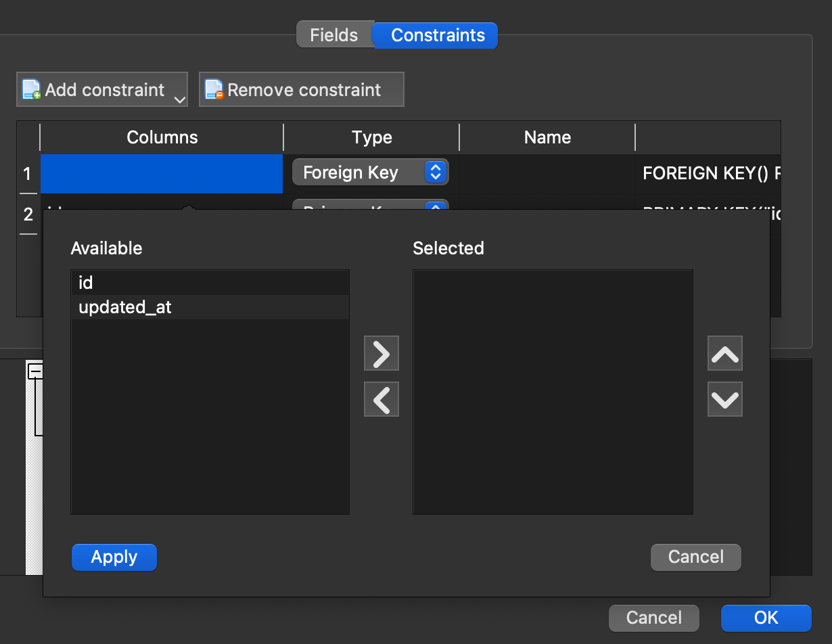Open the Foreign Key type selector
This screenshot has width=832, height=644.
click(x=369, y=172)
